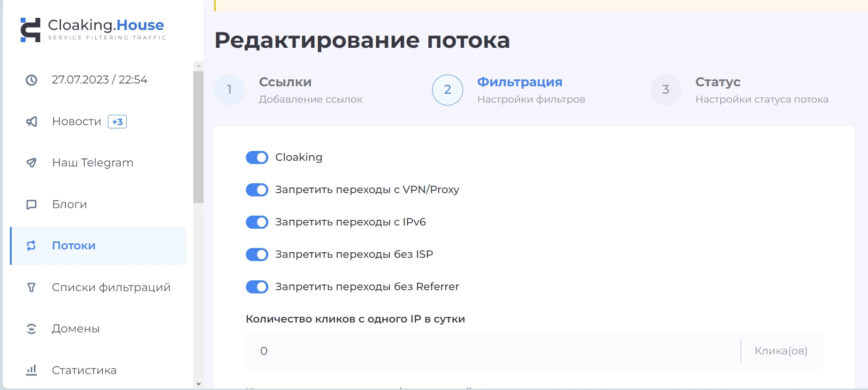Select the Фильтрация step 2 circle
Viewport: 868px width, 390px height.
tap(448, 90)
